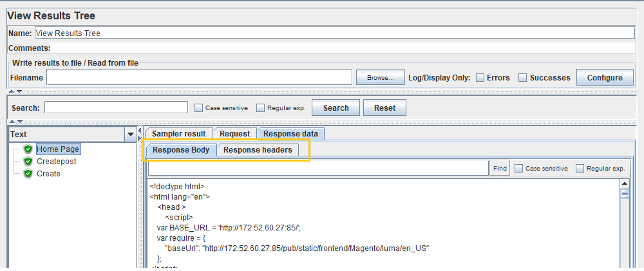This screenshot has height=271, width=644.
Task: Click the split pane arrows beside result tree
Action: tap(140, 134)
